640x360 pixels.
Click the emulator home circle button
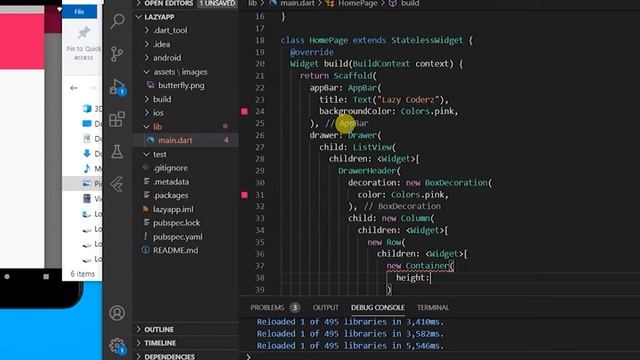[7, 276]
